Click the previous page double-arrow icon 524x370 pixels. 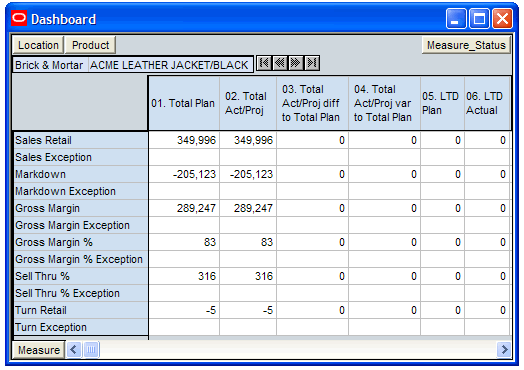pos(280,63)
